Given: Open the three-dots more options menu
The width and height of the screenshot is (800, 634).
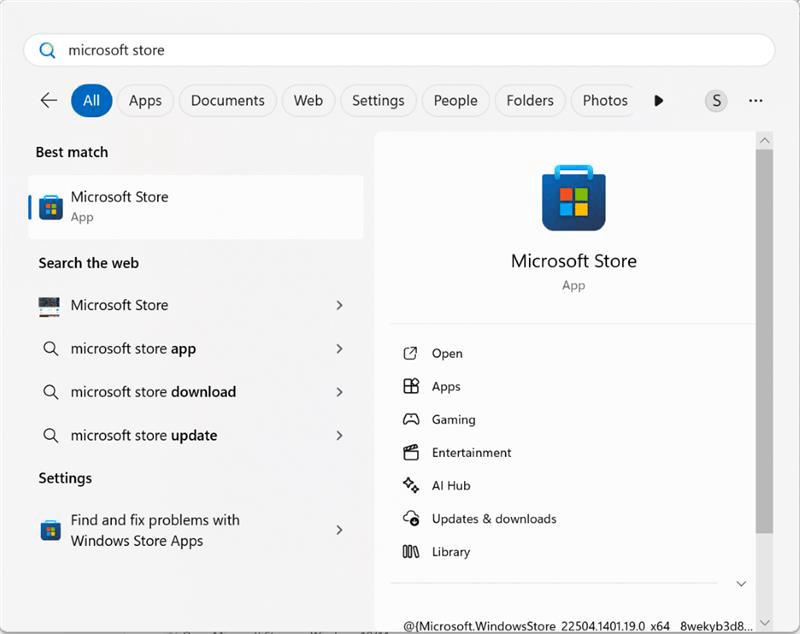Looking at the screenshot, I should pyautogui.click(x=756, y=100).
